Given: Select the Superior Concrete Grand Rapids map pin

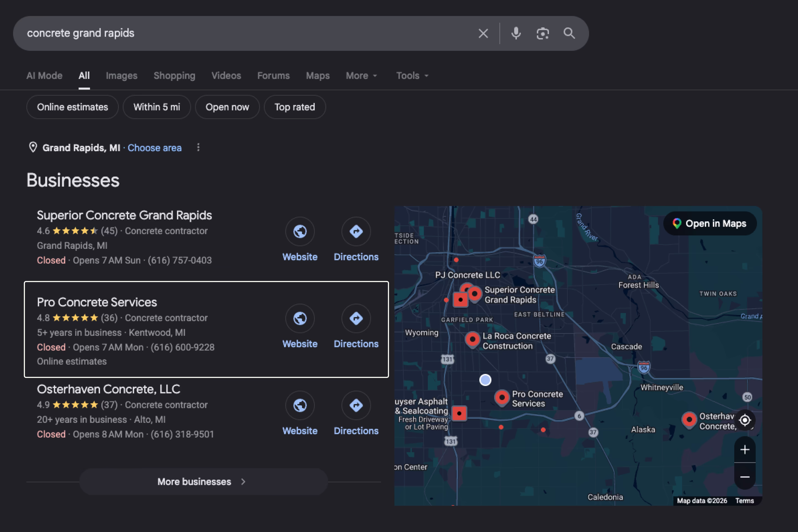Looking at the screenshot, I should tap(475, 295).
